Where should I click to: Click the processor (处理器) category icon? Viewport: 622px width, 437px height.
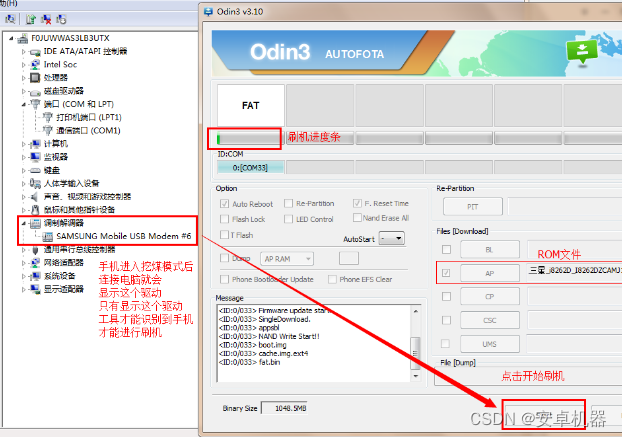(35, 78)
